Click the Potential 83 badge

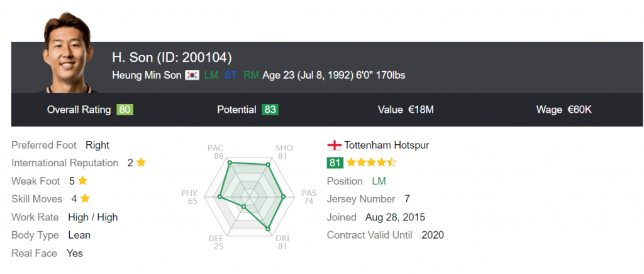tap(270, 110)
